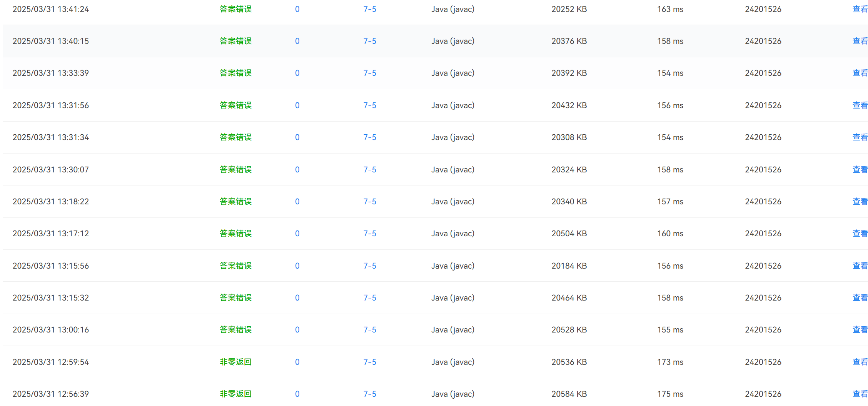Select the 20504 KB memory cell
868x406 pixels.
(x=569, y=234)
